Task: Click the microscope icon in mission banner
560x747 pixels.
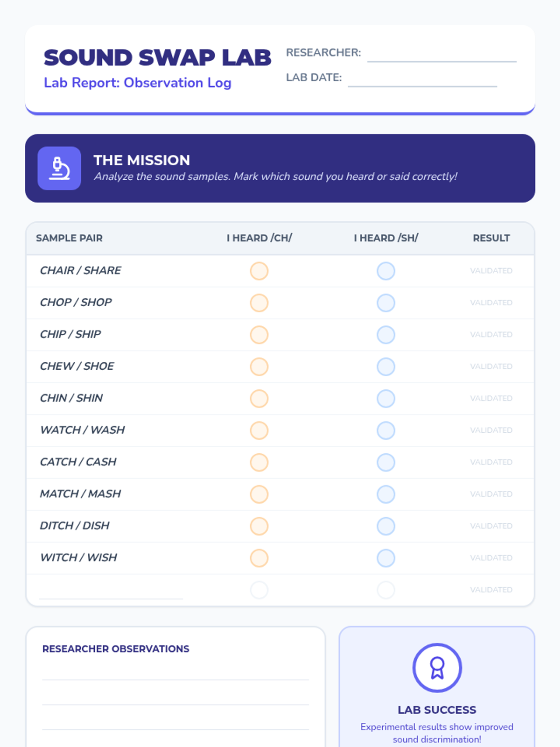Action: 59,168
